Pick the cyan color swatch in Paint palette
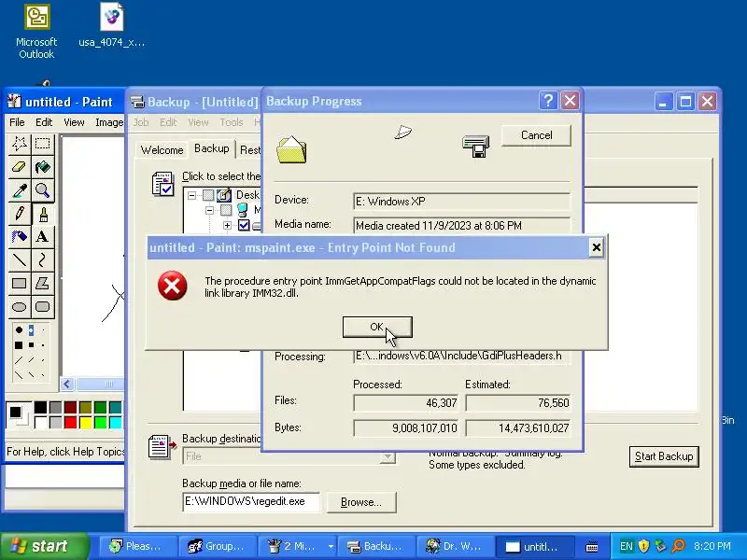Viewport: 747px width, 560px height. (116, 423)
